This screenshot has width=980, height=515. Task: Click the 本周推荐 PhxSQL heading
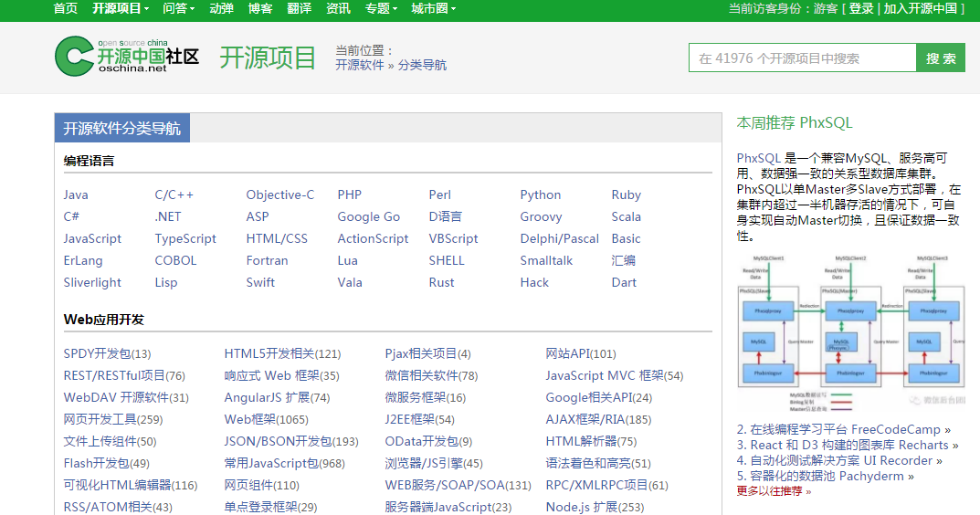tap(795, 122)
